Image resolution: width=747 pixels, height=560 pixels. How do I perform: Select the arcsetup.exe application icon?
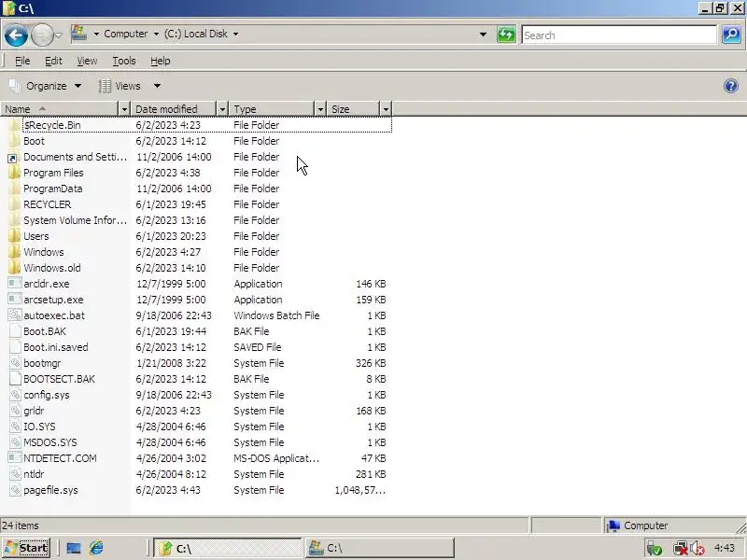coord(14,300)
